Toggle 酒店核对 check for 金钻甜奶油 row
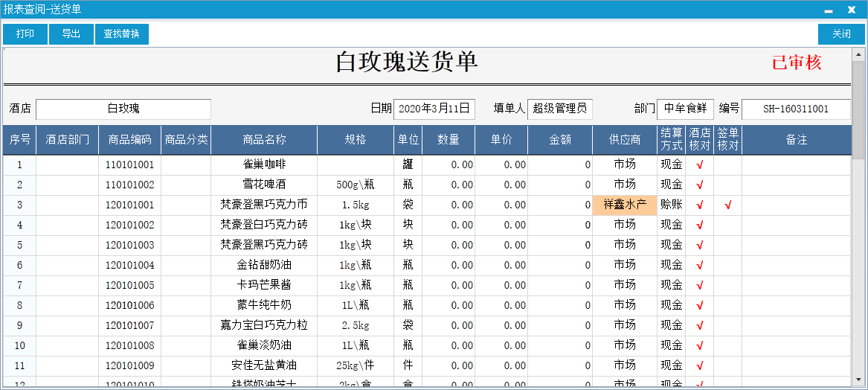 (700, 266)
